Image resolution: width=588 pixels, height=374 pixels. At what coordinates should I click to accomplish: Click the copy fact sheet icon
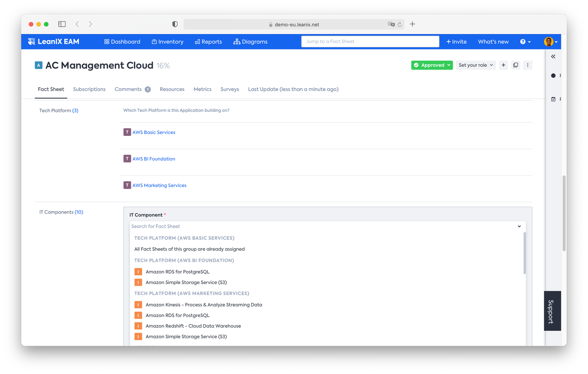coord(516,65)
